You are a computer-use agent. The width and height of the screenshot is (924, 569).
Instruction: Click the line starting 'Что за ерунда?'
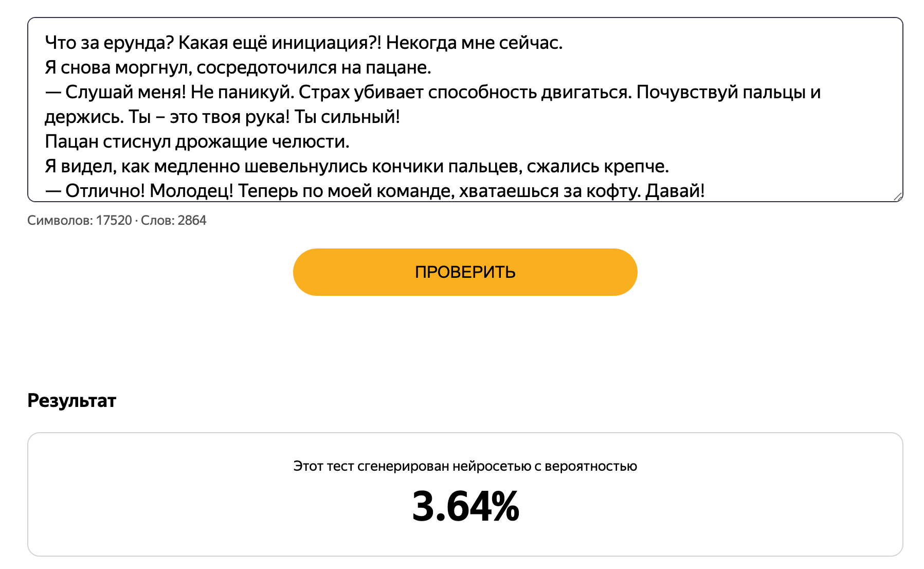coord(303,43)
